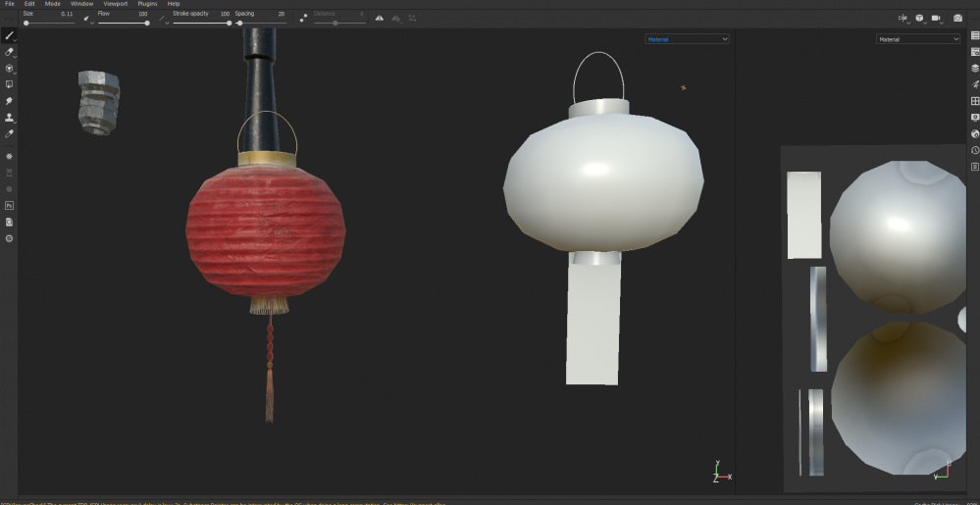Open the camera selection dropdown
Image resolution: width=980 pixels, height=505 pixels.
936,19
